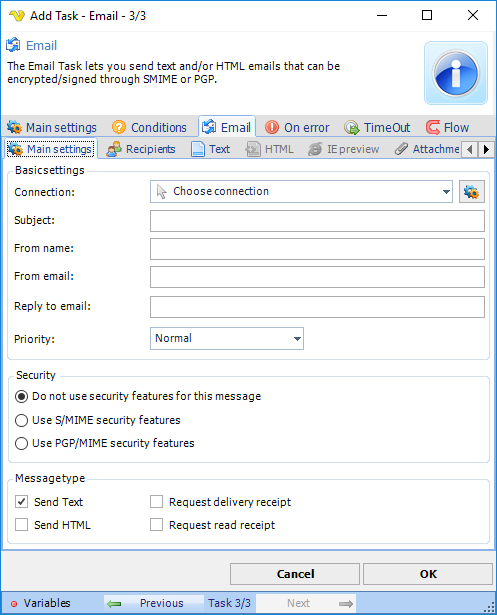The height and width of the screenshot is (615, 497).
Task: Select the top-level Email tab
Action: point(227,127)
